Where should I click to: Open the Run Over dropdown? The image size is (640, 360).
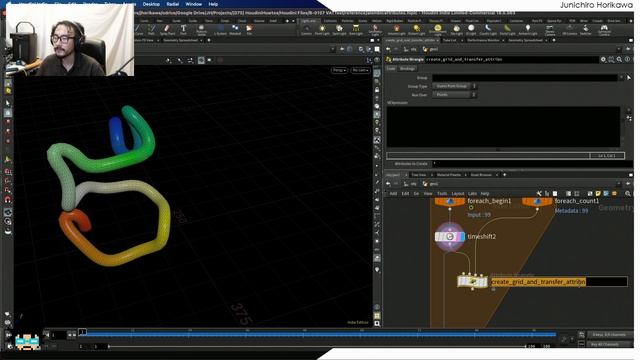click(x=454, y=95)
